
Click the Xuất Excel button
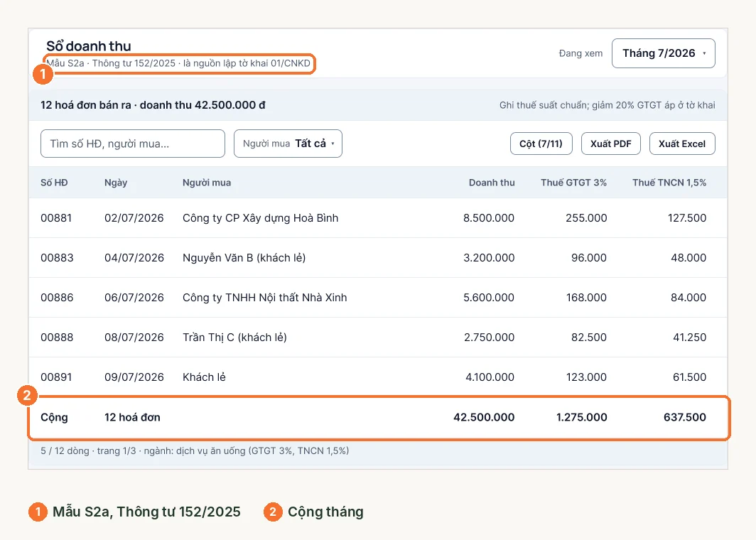682,144
